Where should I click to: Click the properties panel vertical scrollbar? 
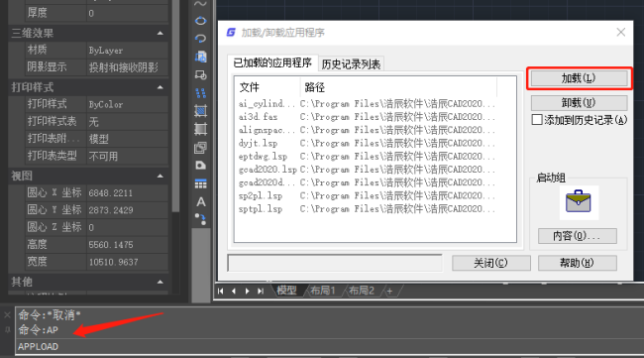(x=175, y=106)
